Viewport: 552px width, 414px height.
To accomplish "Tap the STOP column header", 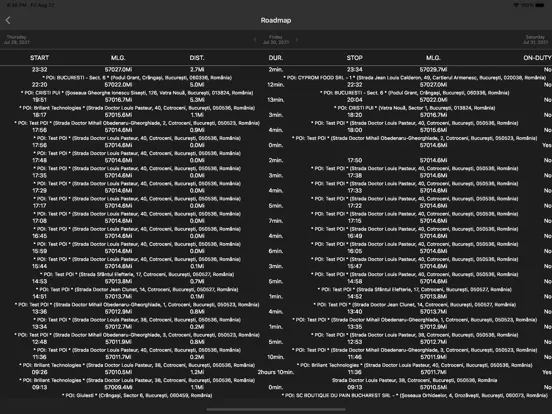I will pyautogui.click(x=355, y=58).
